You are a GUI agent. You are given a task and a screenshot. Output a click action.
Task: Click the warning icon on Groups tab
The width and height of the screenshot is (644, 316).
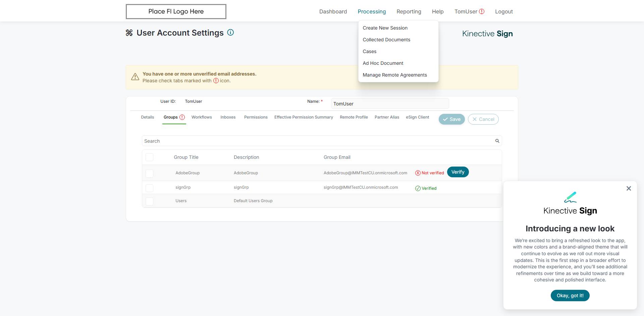(x=182, y=117)
